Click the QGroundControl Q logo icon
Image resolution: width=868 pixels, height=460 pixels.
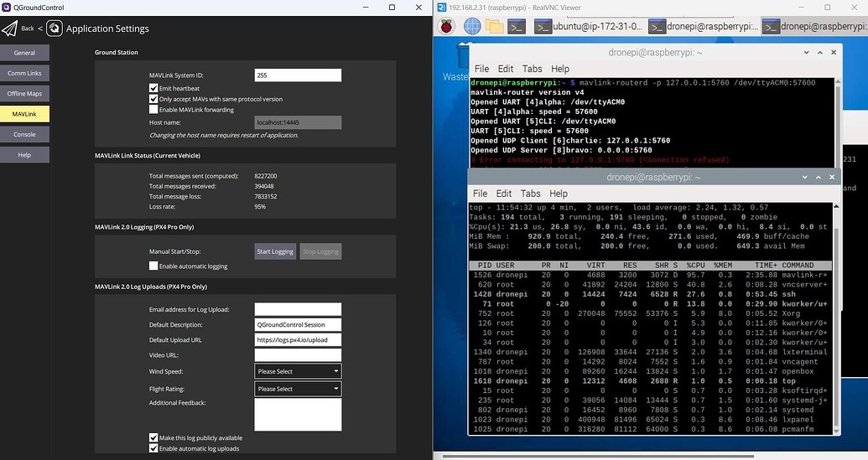click(55, 28)
